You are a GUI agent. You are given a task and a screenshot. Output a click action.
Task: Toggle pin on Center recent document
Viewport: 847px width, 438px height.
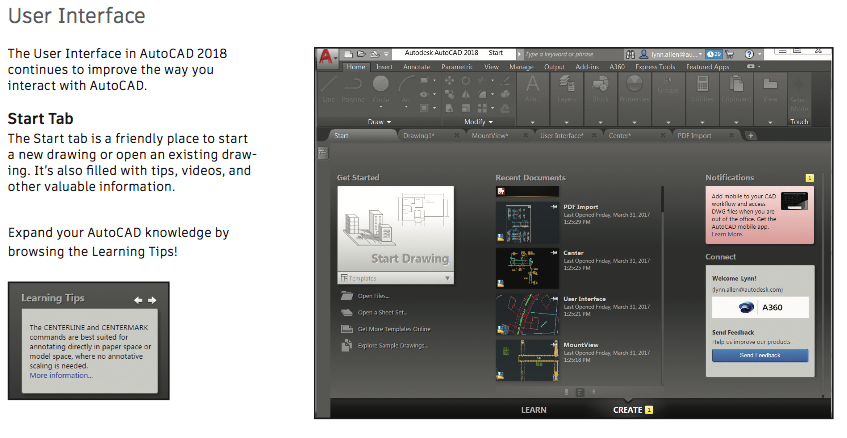click(x=554, y=252)
